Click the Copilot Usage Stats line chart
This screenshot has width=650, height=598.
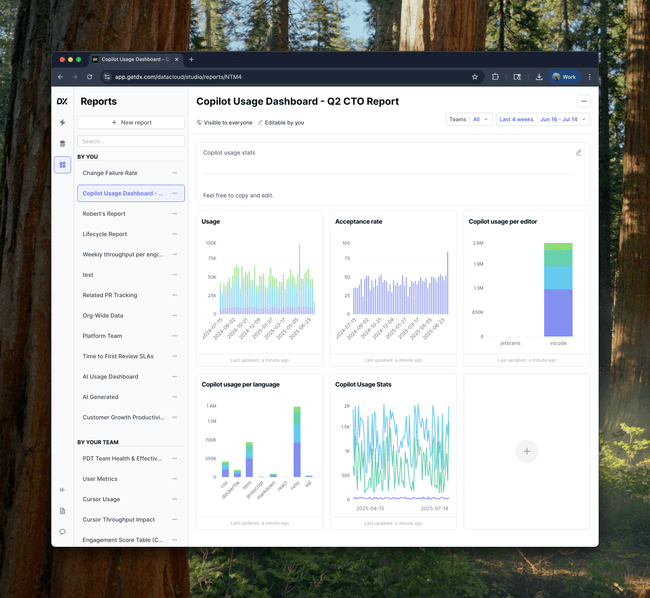click(400, 452)
